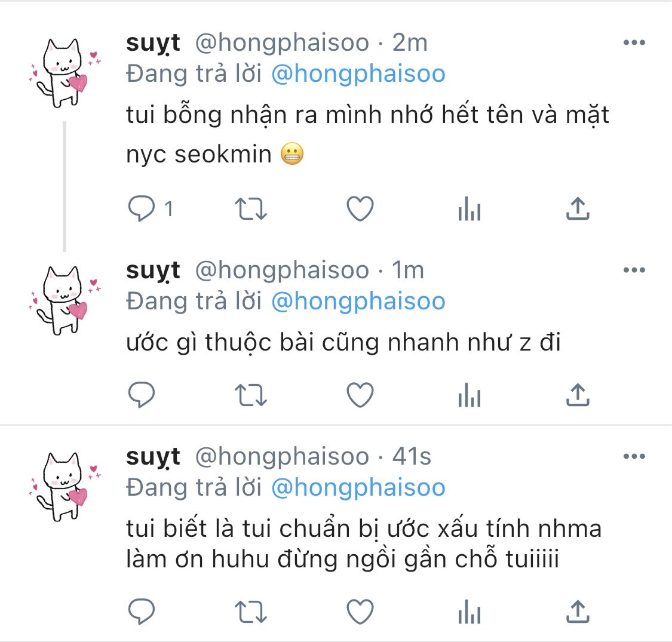Share the 'ước gì thuộc bài' tweet

point(578,395)
